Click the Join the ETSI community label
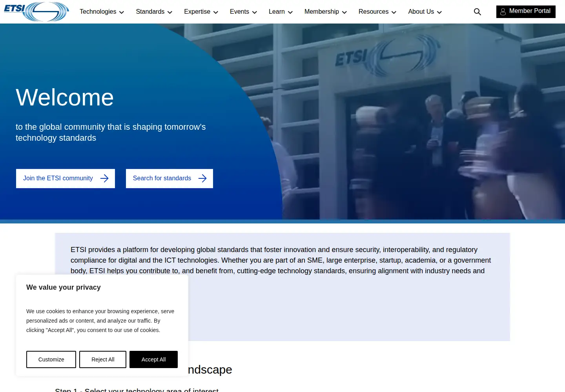The image size is (565, 392). (x=58, y=178)
